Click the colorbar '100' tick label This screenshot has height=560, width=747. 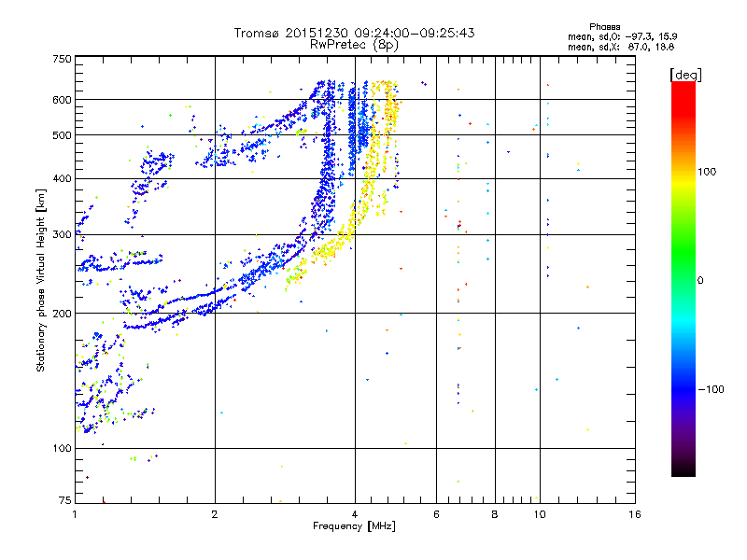707,172
